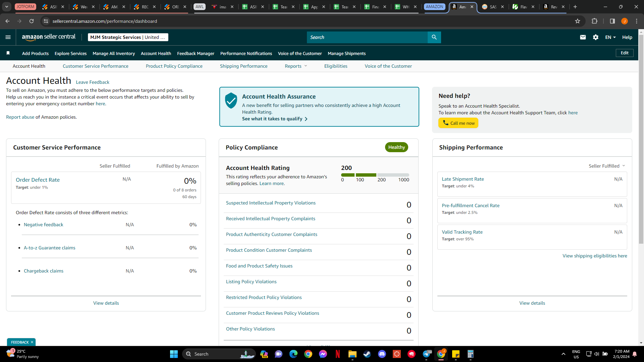Open File Explorer from the taskbar

point(352,354)
